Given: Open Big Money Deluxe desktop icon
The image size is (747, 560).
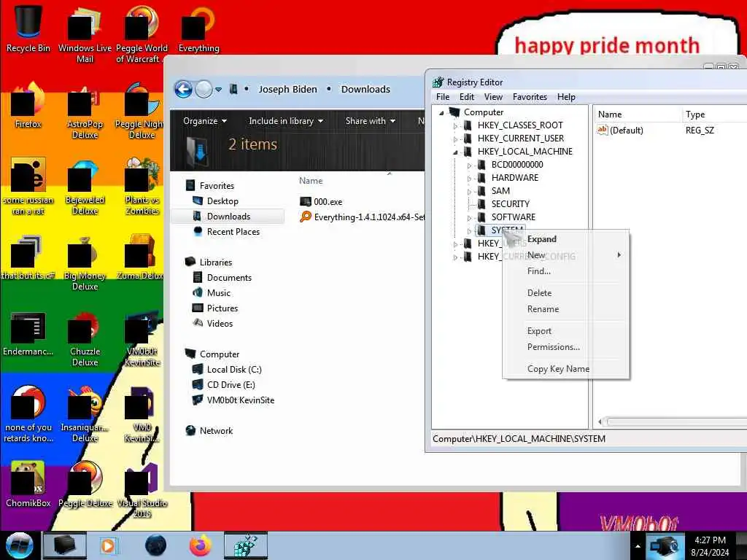Looking at the screenshot, I should coord(85,262).
